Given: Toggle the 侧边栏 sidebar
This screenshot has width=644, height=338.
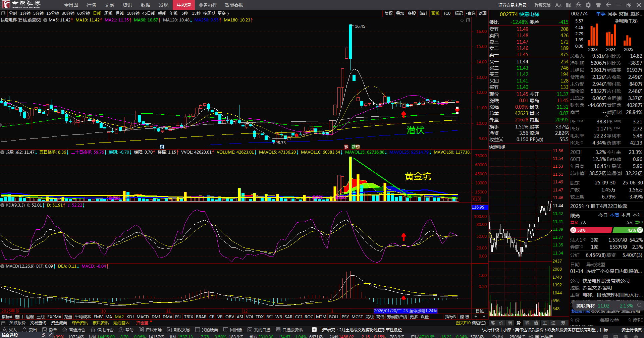Looking at the screenshot, I should click(479, 323).
